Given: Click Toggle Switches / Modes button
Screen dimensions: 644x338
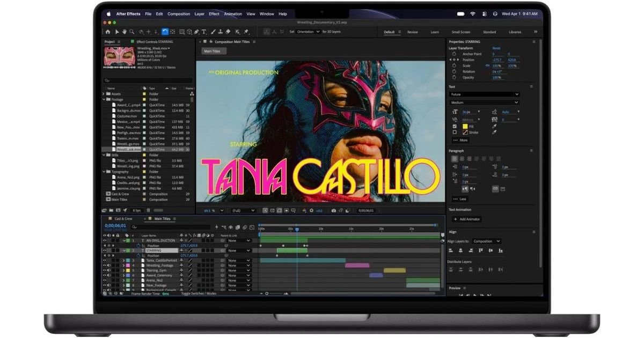Looking at the screenshot, I should 199,293.
